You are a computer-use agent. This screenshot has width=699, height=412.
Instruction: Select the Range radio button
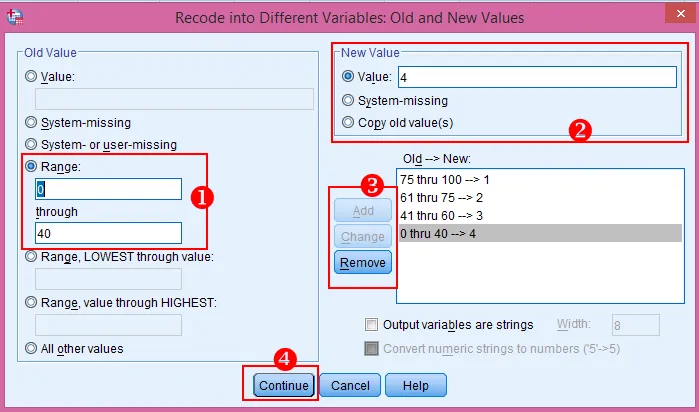[33, 166]
